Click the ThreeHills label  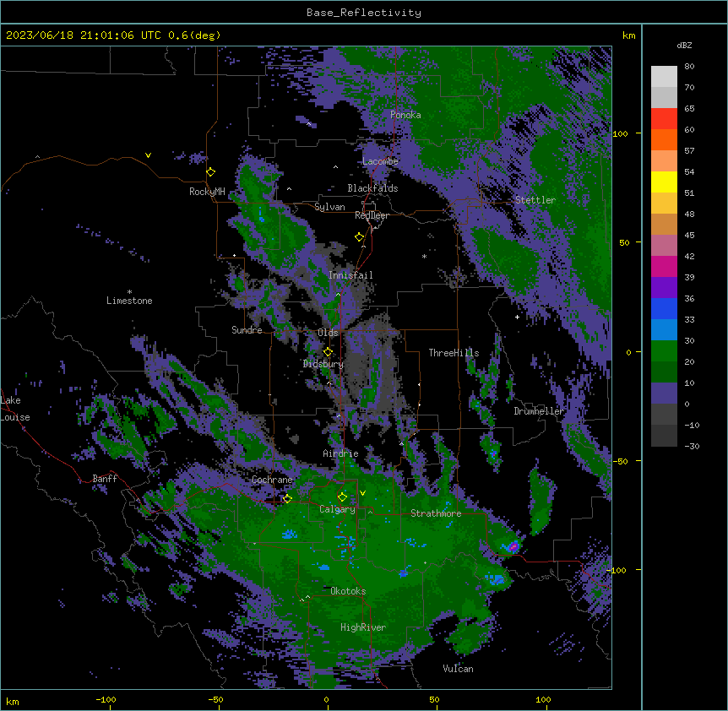pos(454,353)
